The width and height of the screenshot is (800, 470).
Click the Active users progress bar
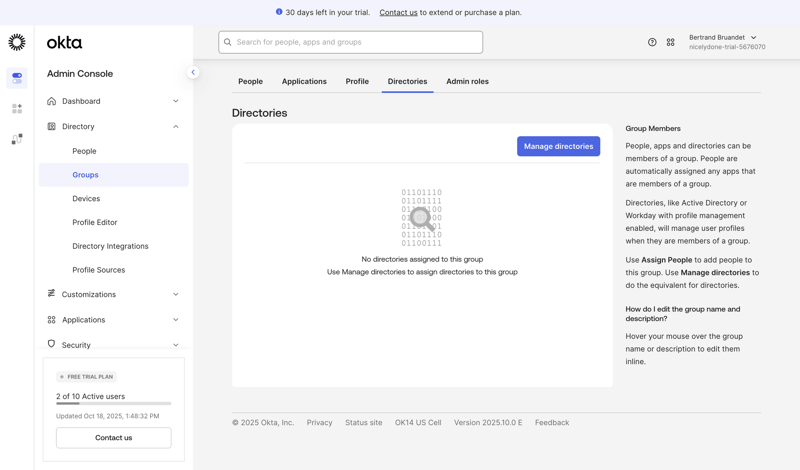(114, 404)
